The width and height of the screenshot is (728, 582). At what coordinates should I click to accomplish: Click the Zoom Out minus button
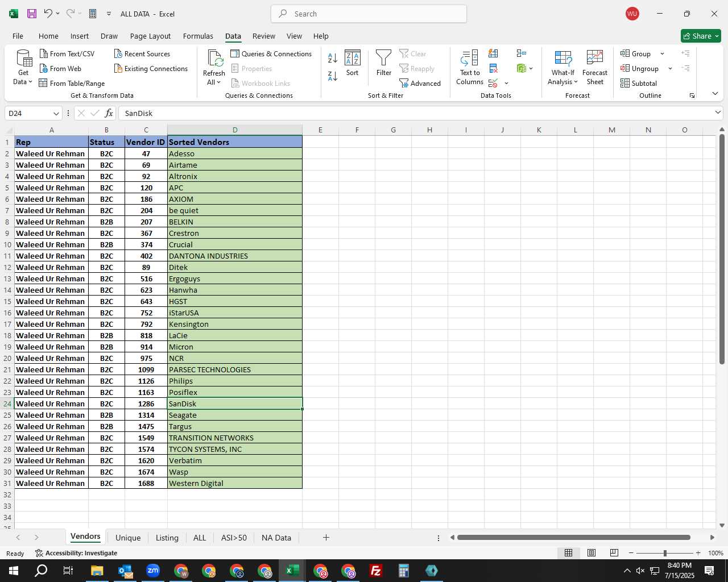pyautogui.click(x=631, y=553)
